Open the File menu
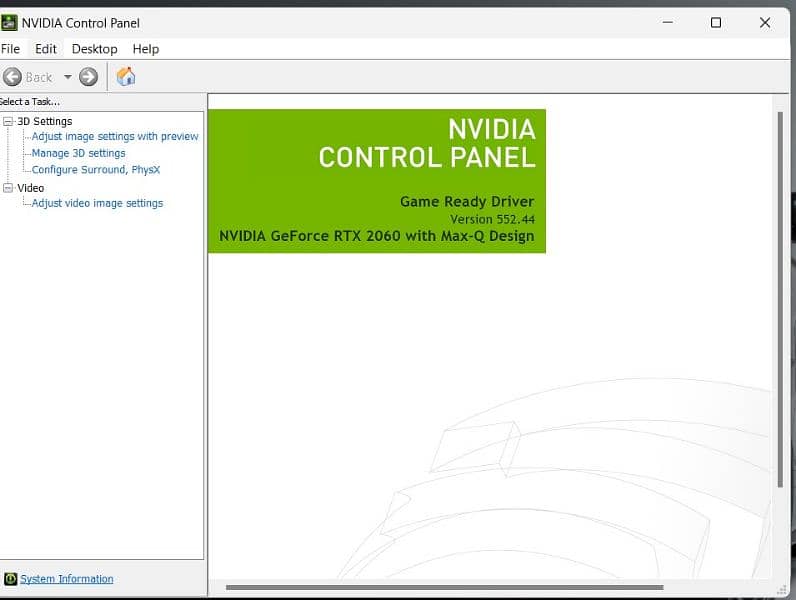 (x=10, y=48)
